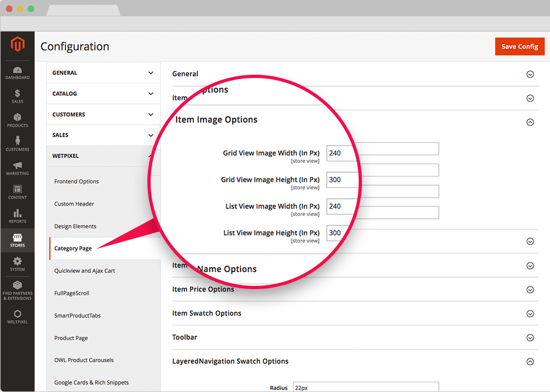Expand the GENERAL configuration section

[x=103, y=73]
